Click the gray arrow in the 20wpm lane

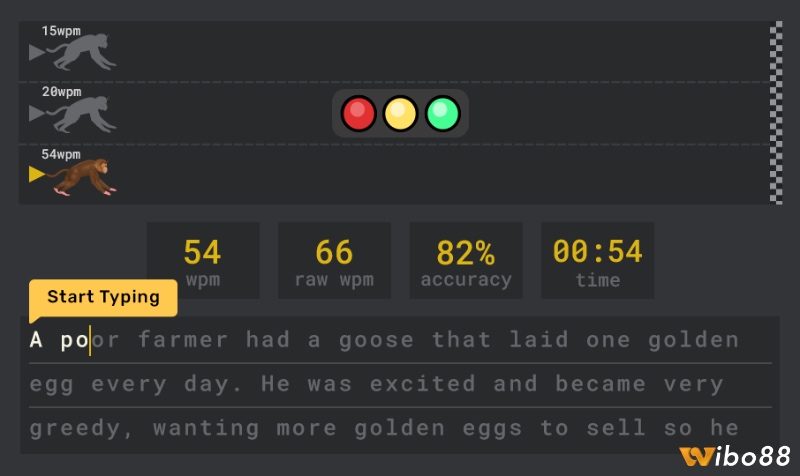click(x=37, y=114)
